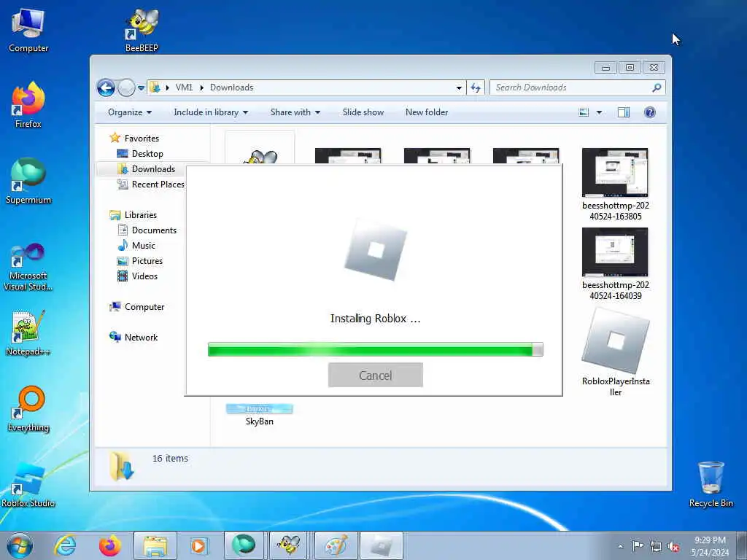Click the muted volume tray icon
Image resolution: width=747 pixels, height=560 pixels.
pyautogui.click(x=673, y=546)
